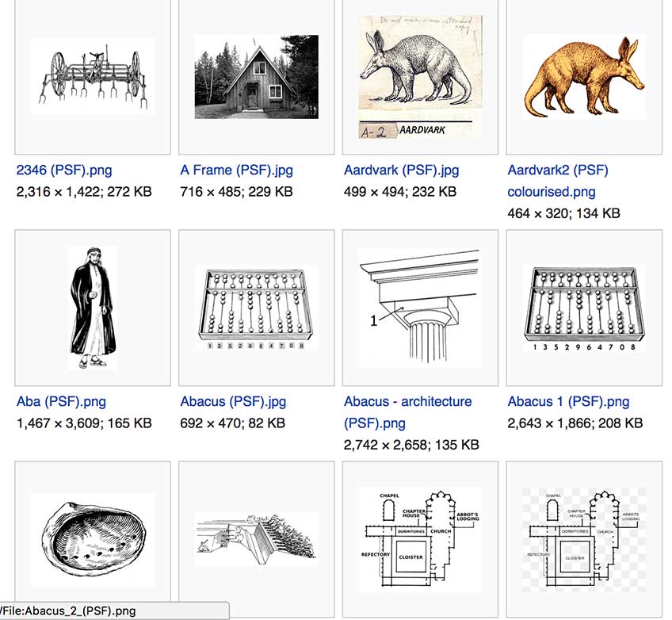Open the Abacus - architecture (PSF).png link

pyautogui.click(x=407, y=412)
